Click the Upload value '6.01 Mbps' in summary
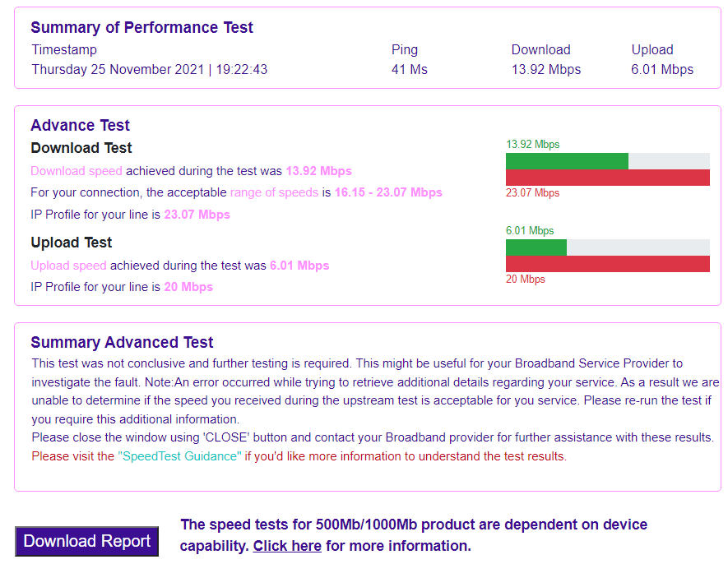Image resolution: width=728 pixels, height=564 pixels. 662,69
